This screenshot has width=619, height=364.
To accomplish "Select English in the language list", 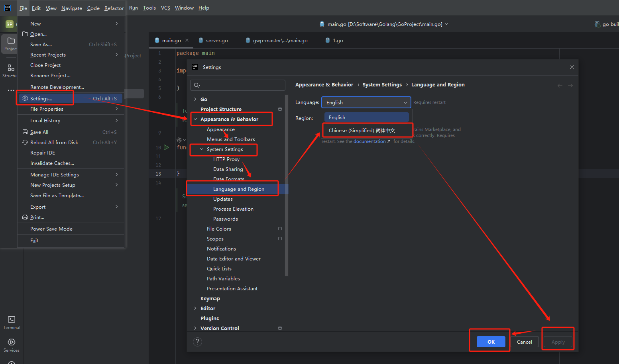I will 366,117.
